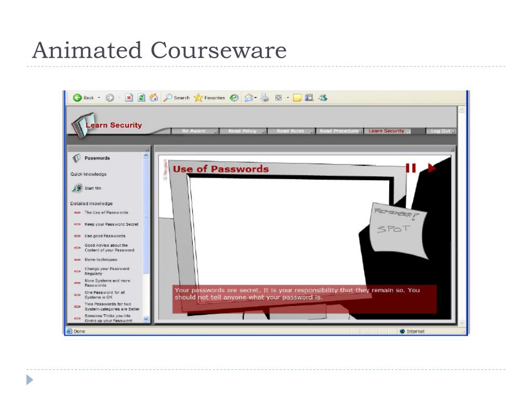
Task: Click the Internet zone status indicator
Action: tap(412, 331)
